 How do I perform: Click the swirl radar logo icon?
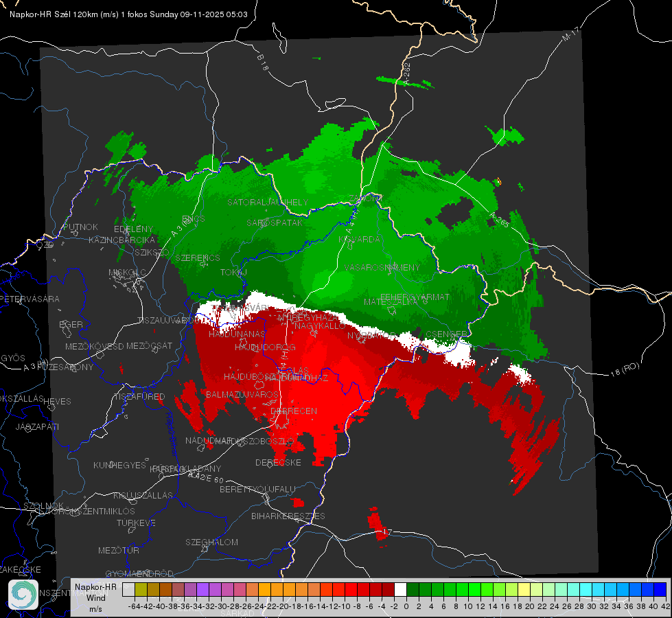[x=23, y=595]
